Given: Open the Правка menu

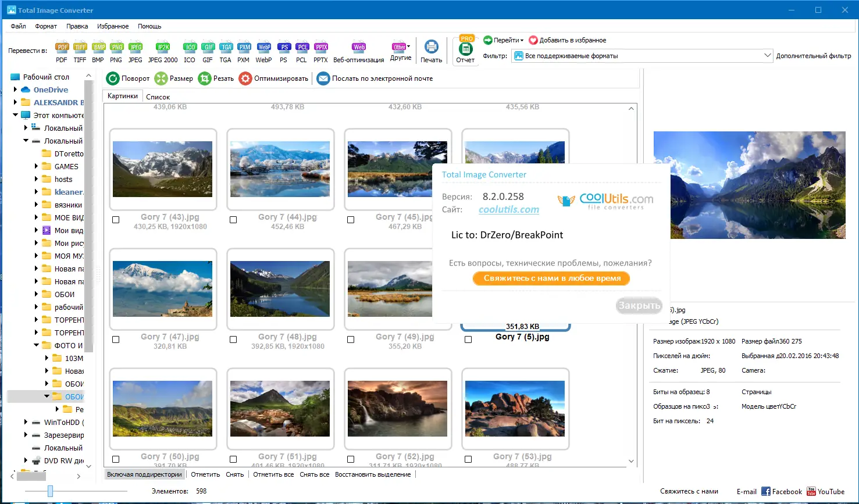Looking at the screenshot, I should pos(77,26).
